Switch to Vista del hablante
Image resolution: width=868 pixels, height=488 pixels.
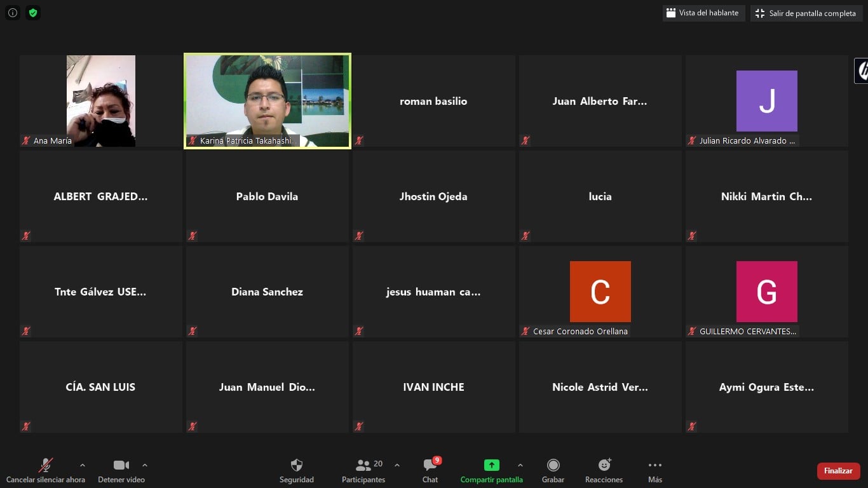tap(703, 13)
